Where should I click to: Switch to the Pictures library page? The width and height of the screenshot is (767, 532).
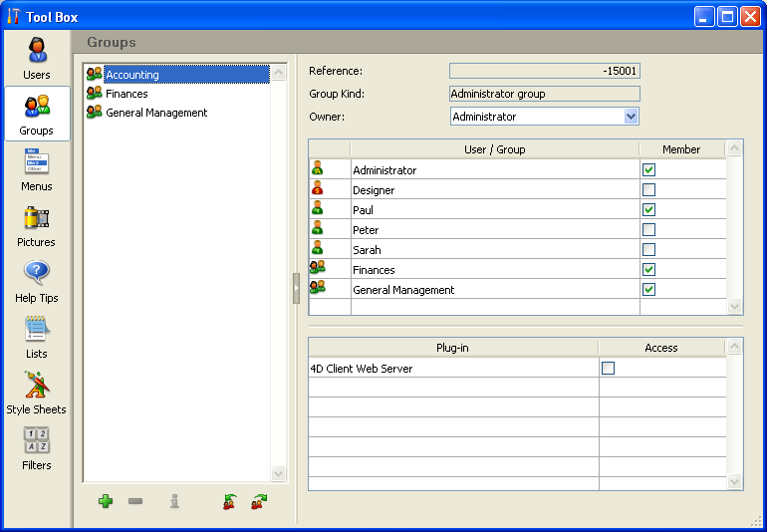click(37, 224)
